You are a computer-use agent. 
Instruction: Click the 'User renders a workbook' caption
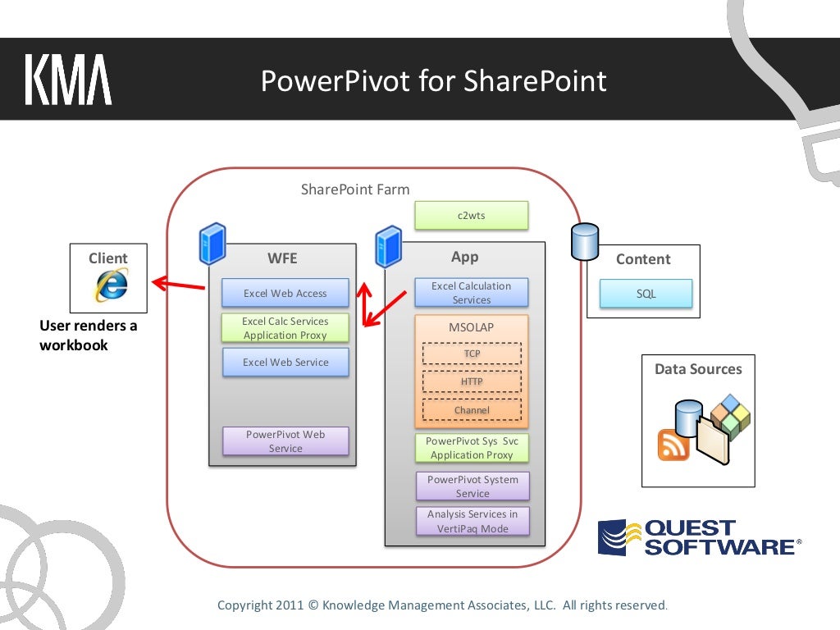click(89, 335)
